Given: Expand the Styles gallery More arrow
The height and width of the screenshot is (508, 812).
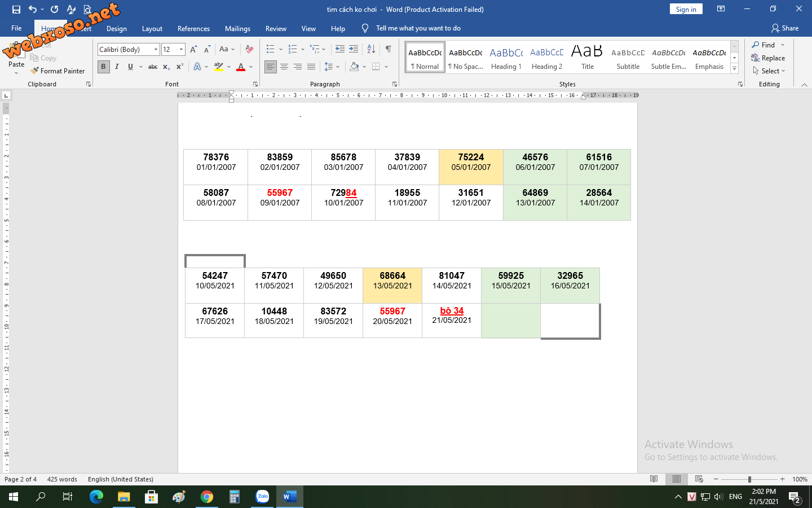Looking at the screenshot, I should click(734, 68).
